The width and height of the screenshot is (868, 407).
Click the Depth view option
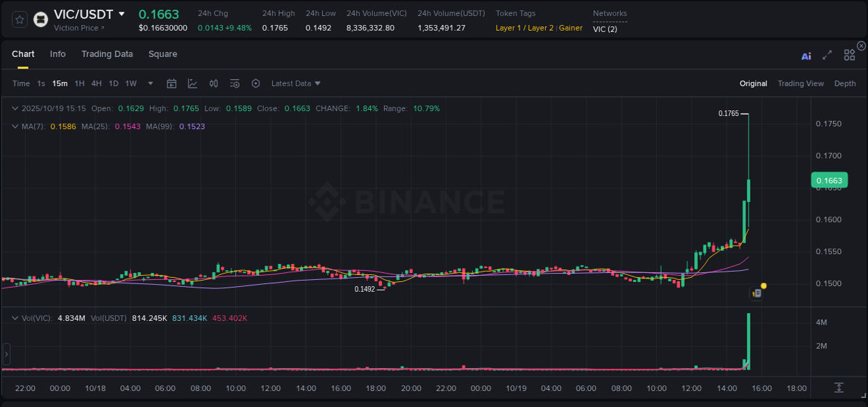pyautogui.click(x=844, y=83)
